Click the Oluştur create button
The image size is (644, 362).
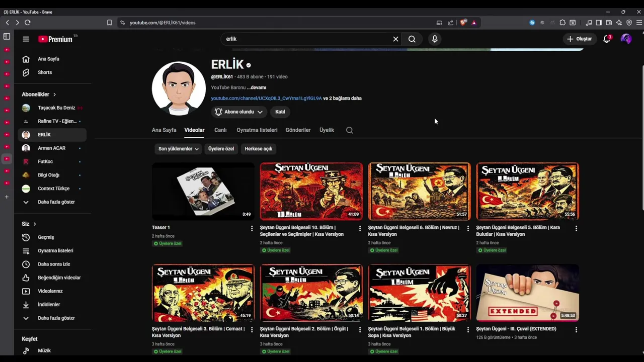580,39
